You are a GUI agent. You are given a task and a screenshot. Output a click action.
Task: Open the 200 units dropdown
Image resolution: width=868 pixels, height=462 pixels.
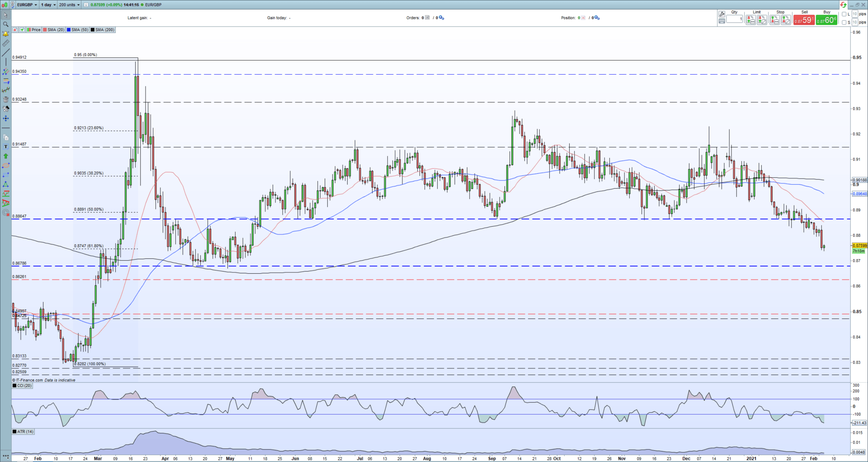click(69, 5)
